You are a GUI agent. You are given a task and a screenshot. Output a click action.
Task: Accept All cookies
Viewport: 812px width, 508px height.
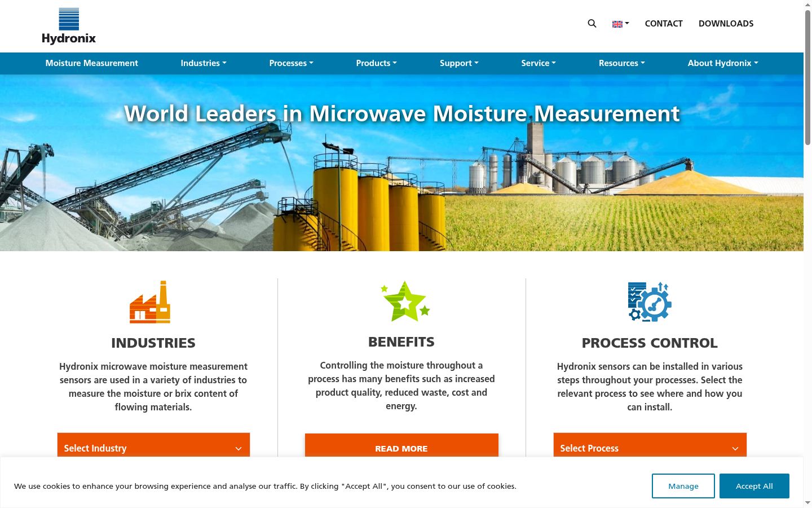(x=754, y=486)
